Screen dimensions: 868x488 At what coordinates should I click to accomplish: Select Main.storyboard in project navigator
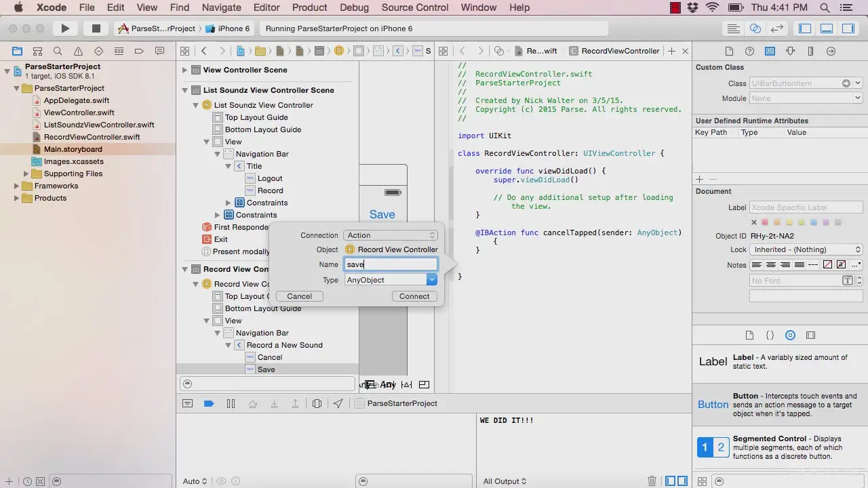point(73,149)
